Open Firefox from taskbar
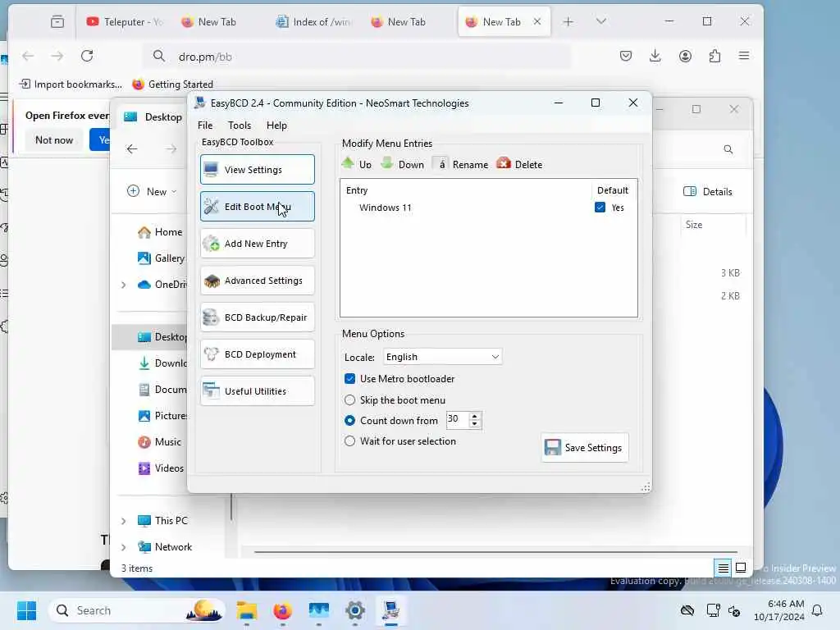The height and width of the screenshot is (630, 840). [x=282, y=610]
